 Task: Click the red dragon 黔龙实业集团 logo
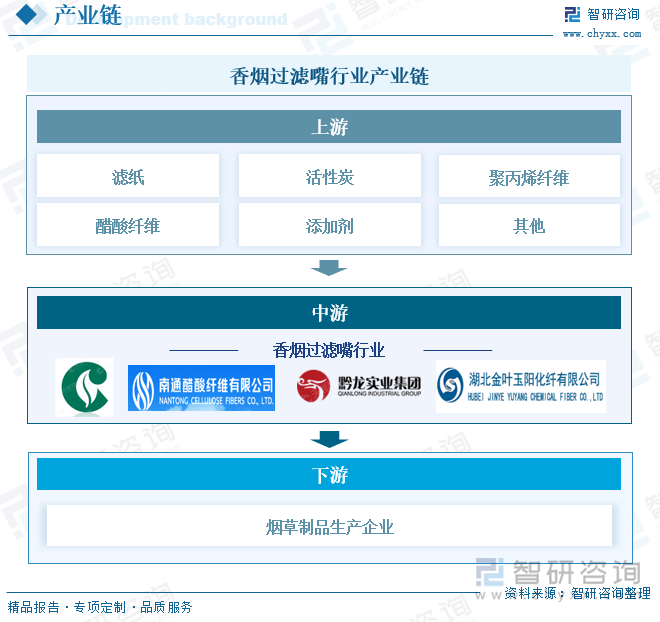pos(359,386)
